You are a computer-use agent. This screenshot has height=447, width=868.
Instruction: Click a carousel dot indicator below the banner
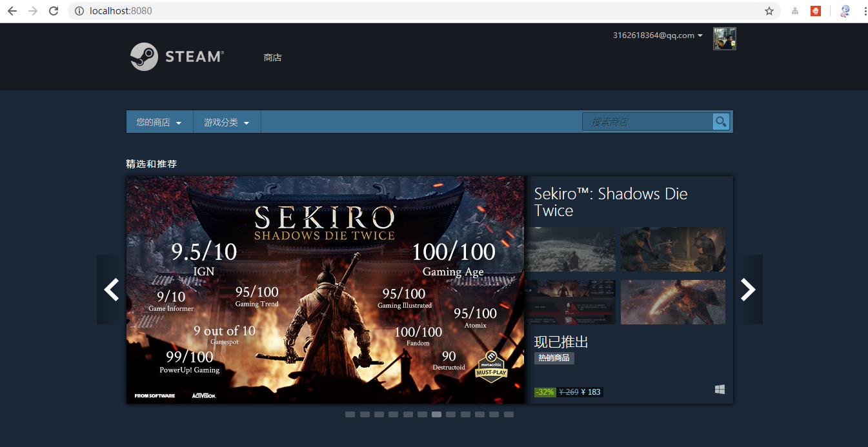(x=436, y=414)
